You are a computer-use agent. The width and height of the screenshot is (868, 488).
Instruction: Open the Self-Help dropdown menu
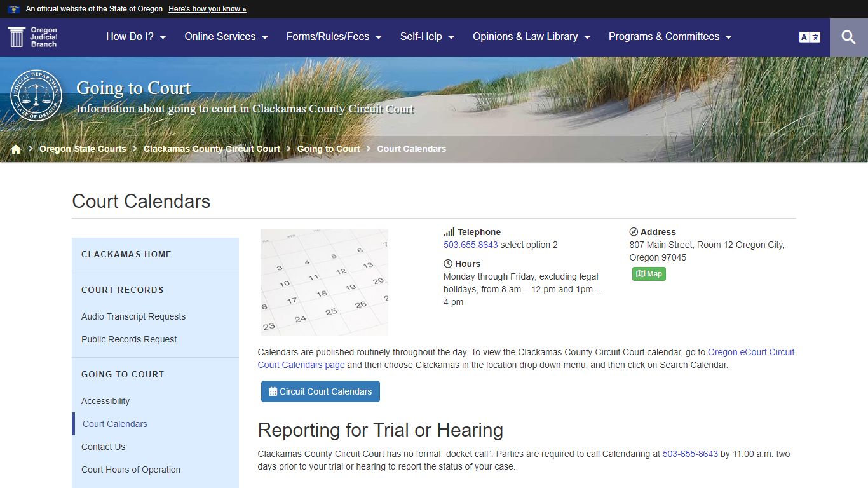click(x=427, y=37)
